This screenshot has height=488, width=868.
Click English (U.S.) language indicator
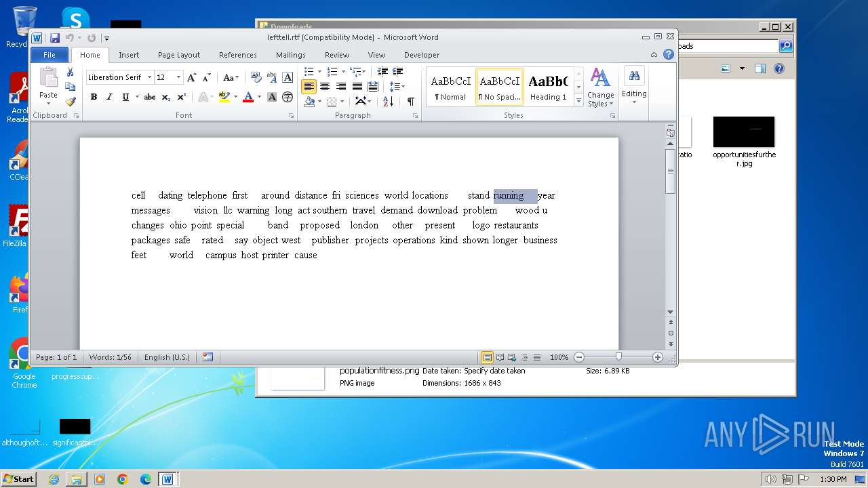coord(167,357)
